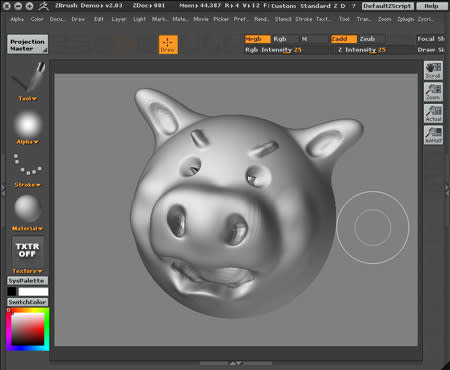The width and height of the screenshot is (450, 370).
Task: Click the ZDoc 001 document label
Action: 149,6
